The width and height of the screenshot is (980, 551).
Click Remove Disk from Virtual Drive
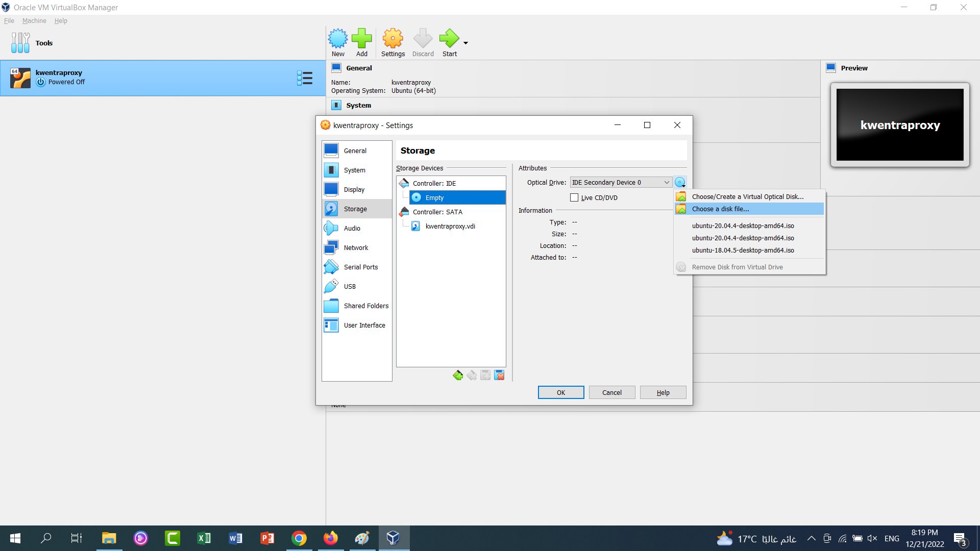click(749, 267)
